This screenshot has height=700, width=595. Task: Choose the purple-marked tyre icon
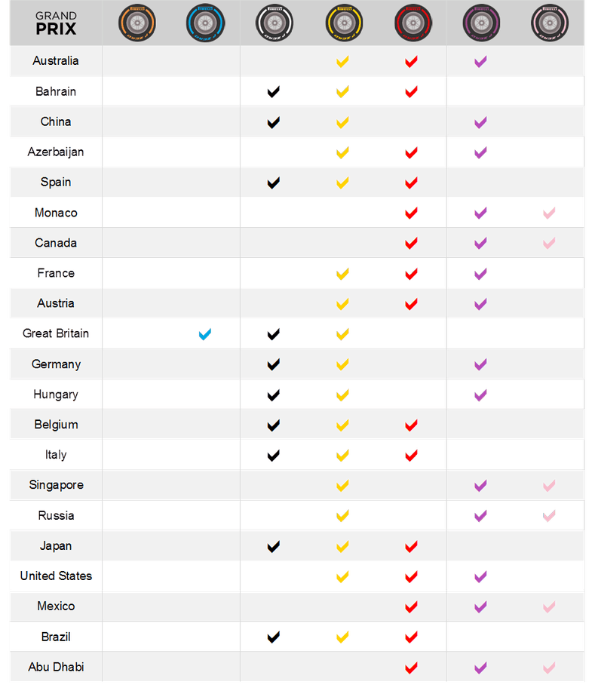(x=480, y=23)
